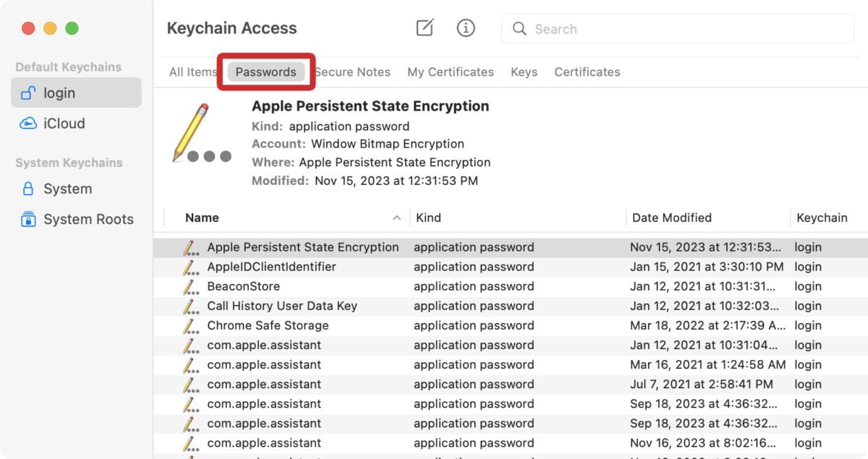This screenshot has height=459, width=868.
Task: Select the login keychain unlock icon
Action: tap(28, 93)
